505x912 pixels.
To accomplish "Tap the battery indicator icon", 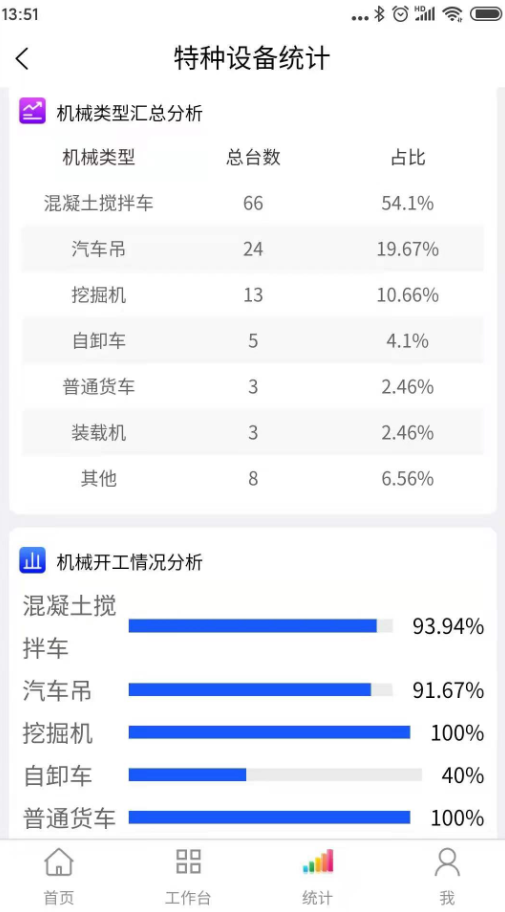I will coord(486,14).
